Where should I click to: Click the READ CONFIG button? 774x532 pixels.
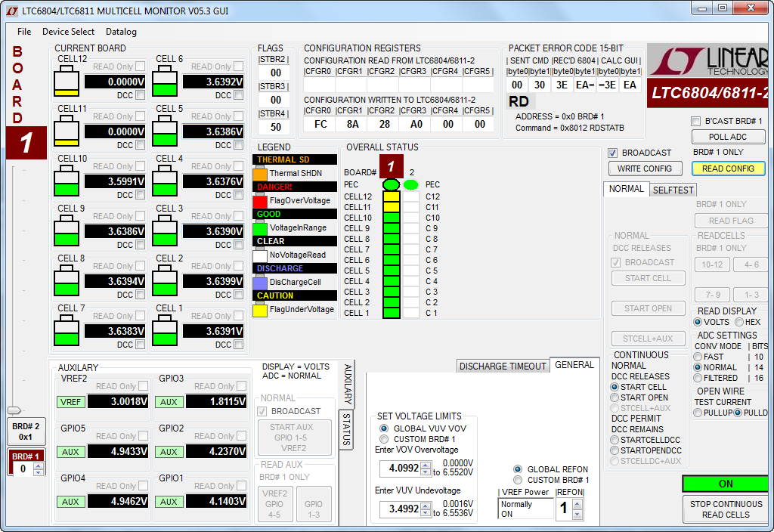coord(728,169)
